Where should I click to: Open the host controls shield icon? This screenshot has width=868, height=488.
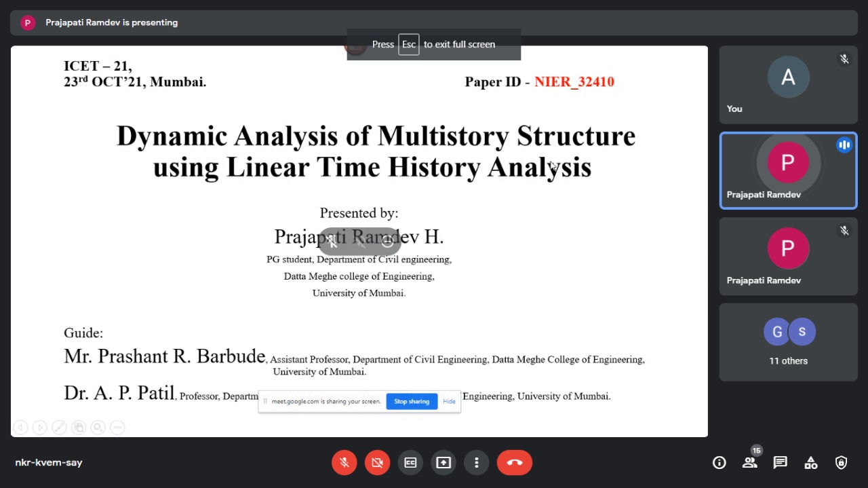coord(842,463)
